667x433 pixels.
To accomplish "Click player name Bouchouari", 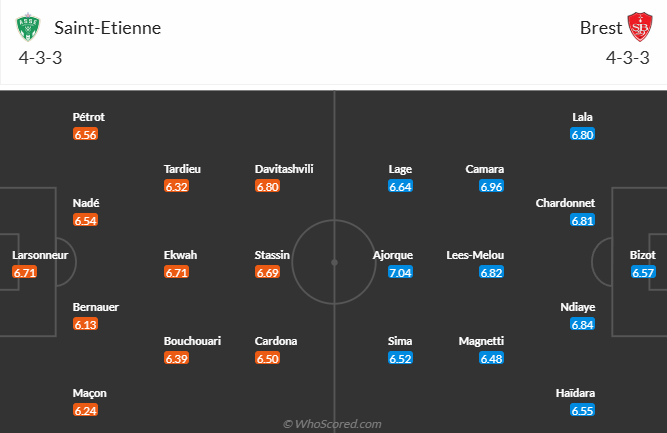I will (192, 341).
